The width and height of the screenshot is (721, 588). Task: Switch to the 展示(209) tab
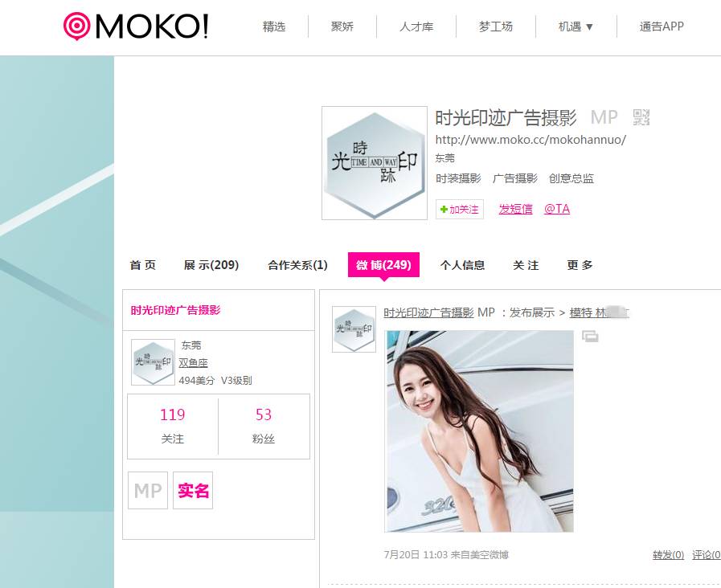point(211,265)
